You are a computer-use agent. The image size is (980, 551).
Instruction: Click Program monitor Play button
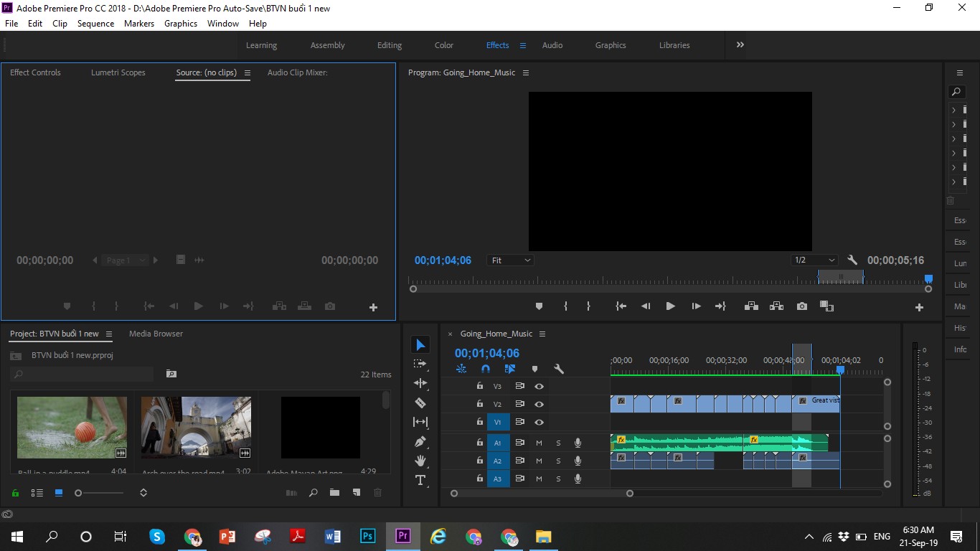[670, 306]
